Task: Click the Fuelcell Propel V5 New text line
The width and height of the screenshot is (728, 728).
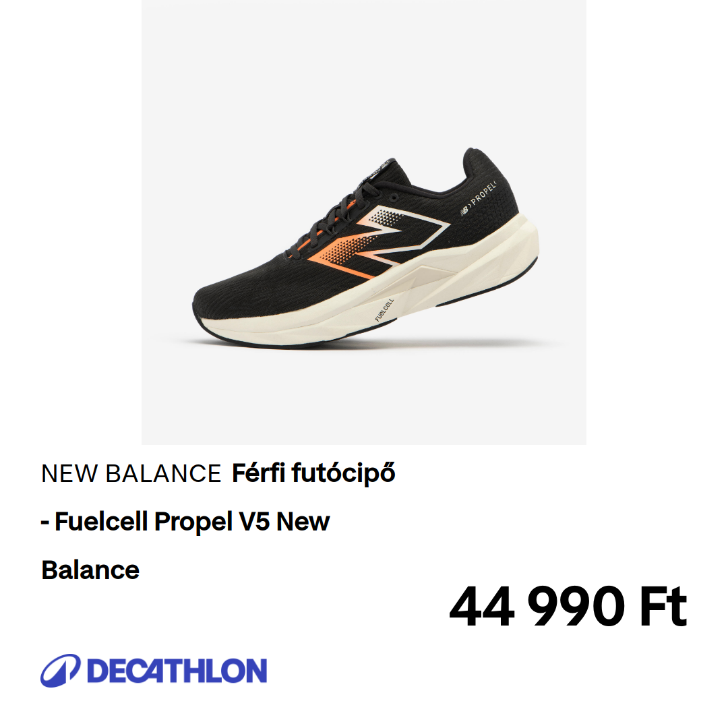Action: tap(185, 521)
